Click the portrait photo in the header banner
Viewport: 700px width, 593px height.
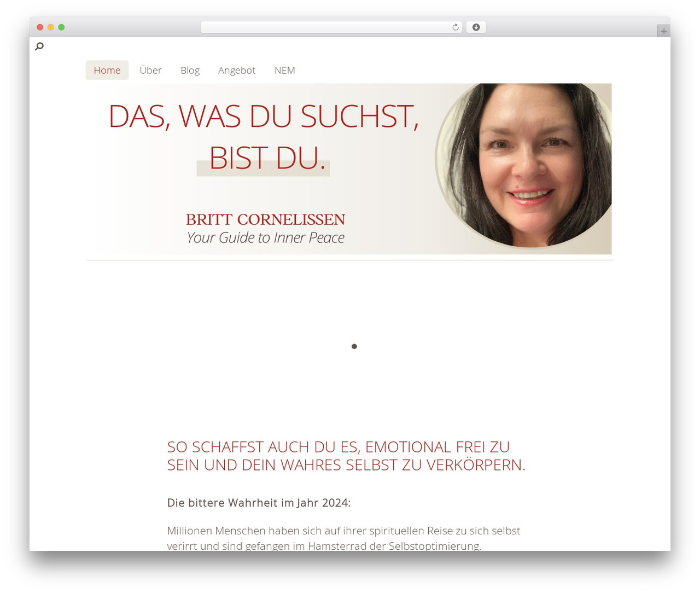[x=523, y=166]
